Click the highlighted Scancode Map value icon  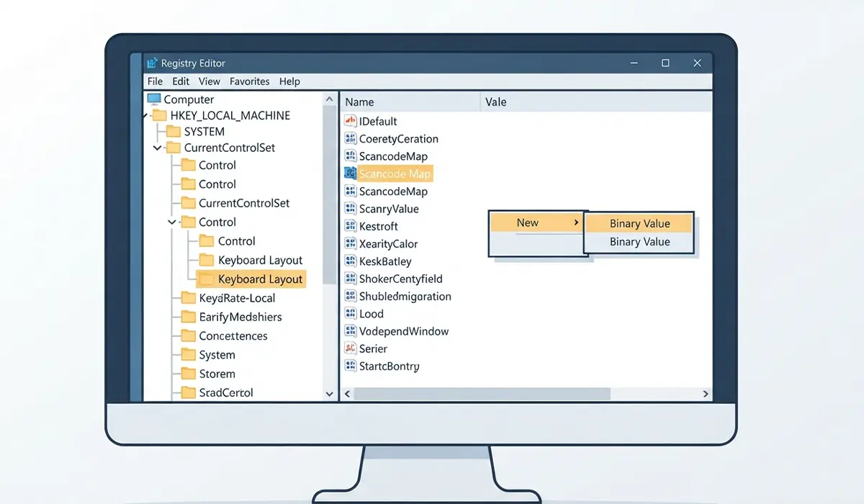351,174
